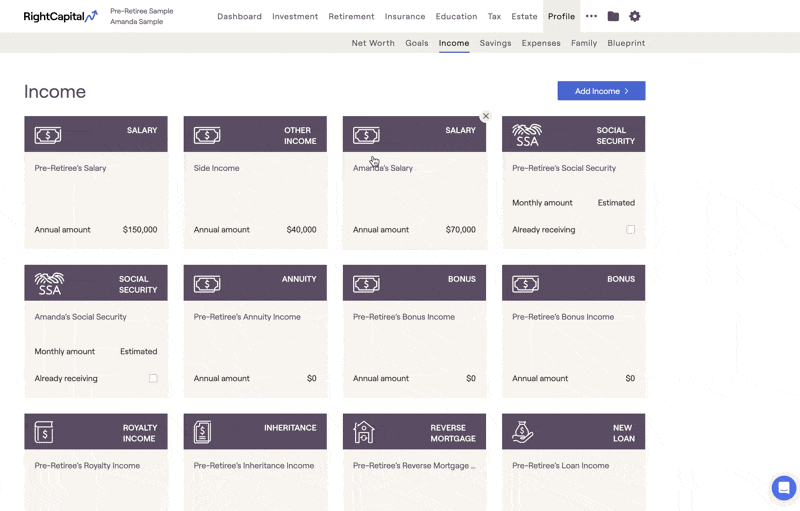800x511 pixels.
Task: Check Already receiving for Pre-Retiree's Social Security
Action: (x=631, y=229)
